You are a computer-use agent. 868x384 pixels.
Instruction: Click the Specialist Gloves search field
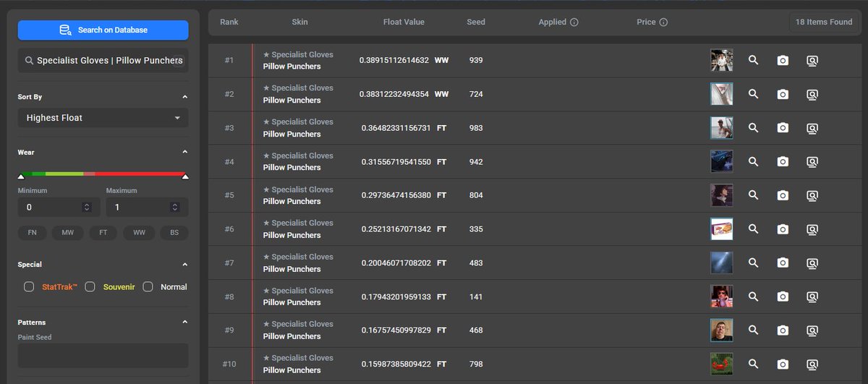tap(103, 61)
